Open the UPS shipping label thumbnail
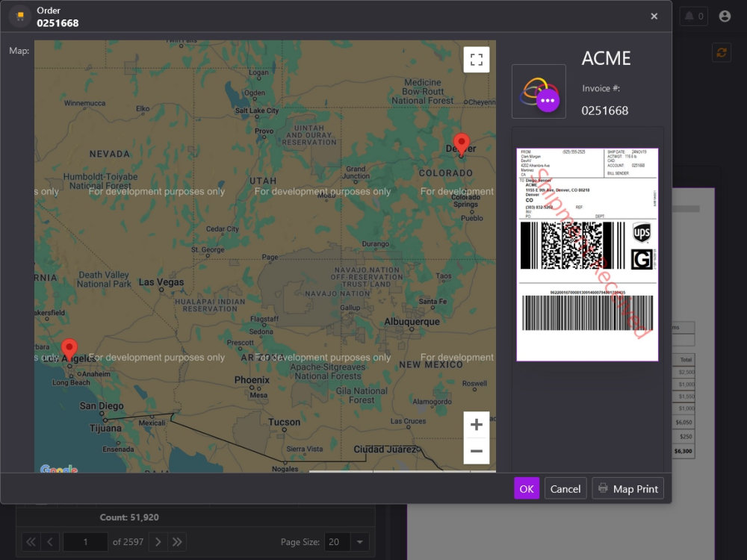 tap(587, 255)
